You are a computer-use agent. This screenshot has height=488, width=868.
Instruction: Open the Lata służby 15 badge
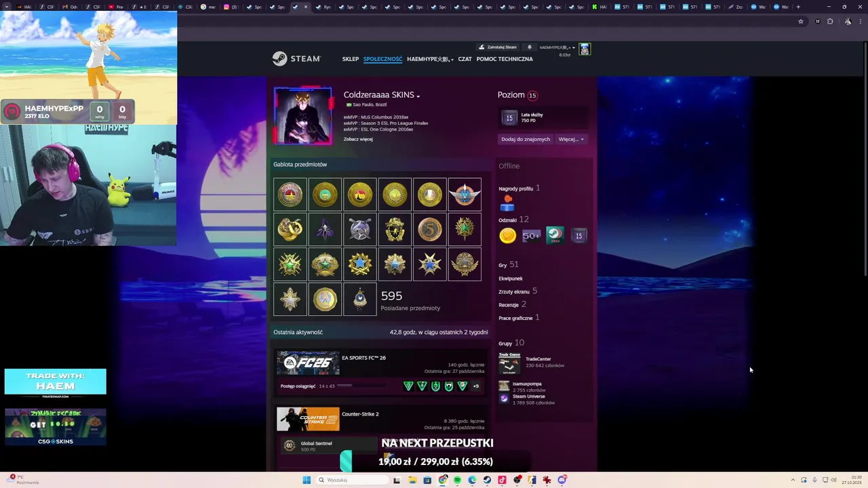(x=509, y=118)
